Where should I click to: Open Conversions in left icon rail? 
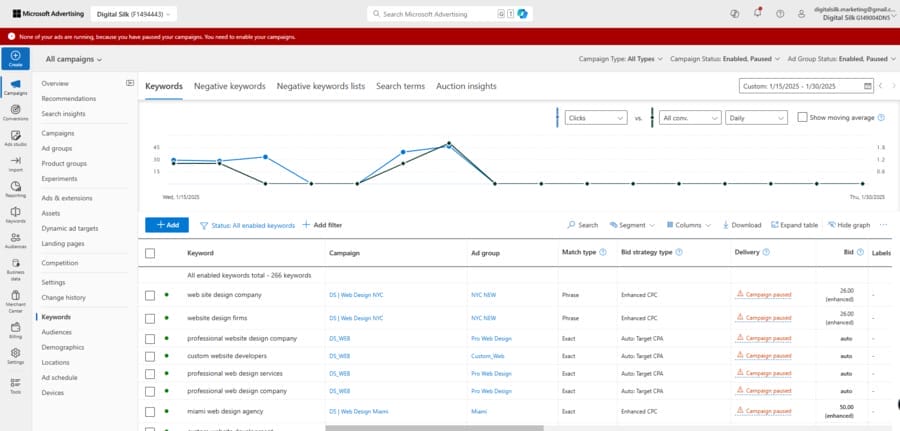[15, 112]
